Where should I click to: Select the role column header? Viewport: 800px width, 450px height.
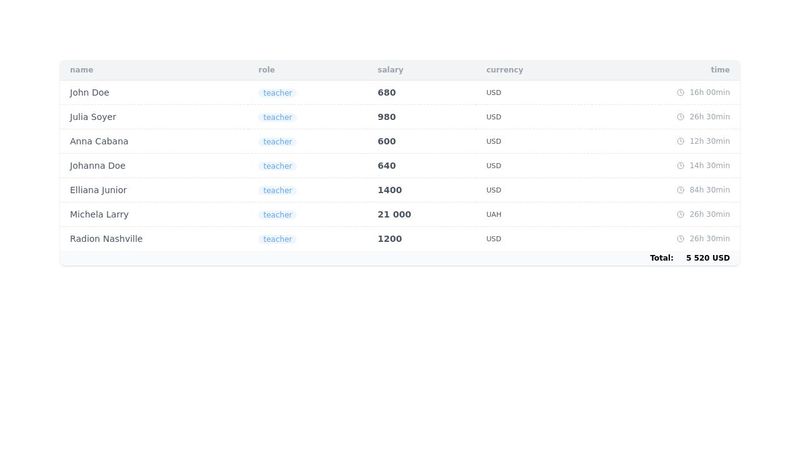(x=266, y=70)
